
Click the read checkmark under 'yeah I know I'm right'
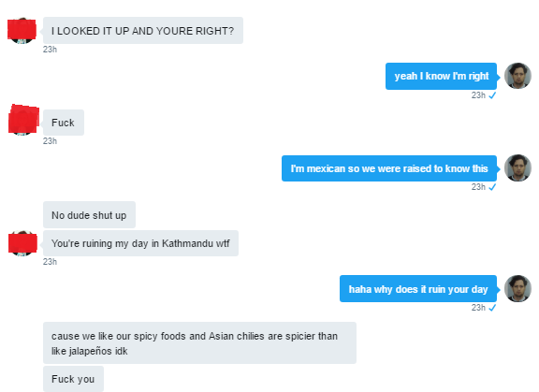492,95
